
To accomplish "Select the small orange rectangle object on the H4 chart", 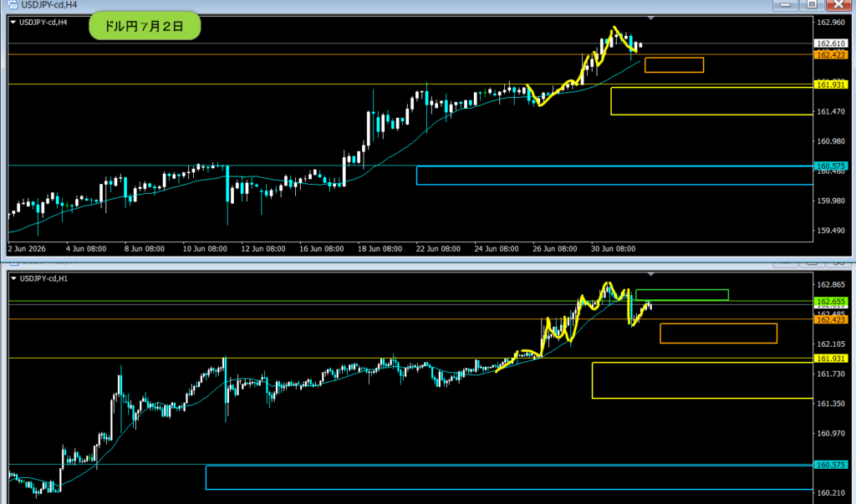I will [675, 65].
